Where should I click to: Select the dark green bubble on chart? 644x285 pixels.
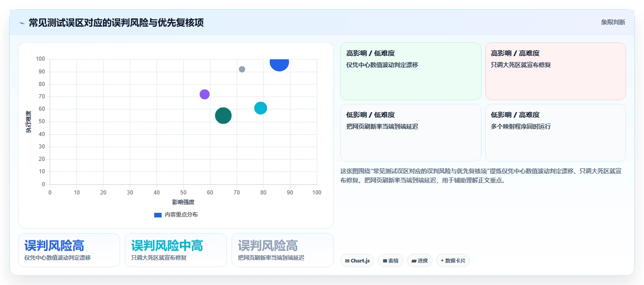(223, 115)
